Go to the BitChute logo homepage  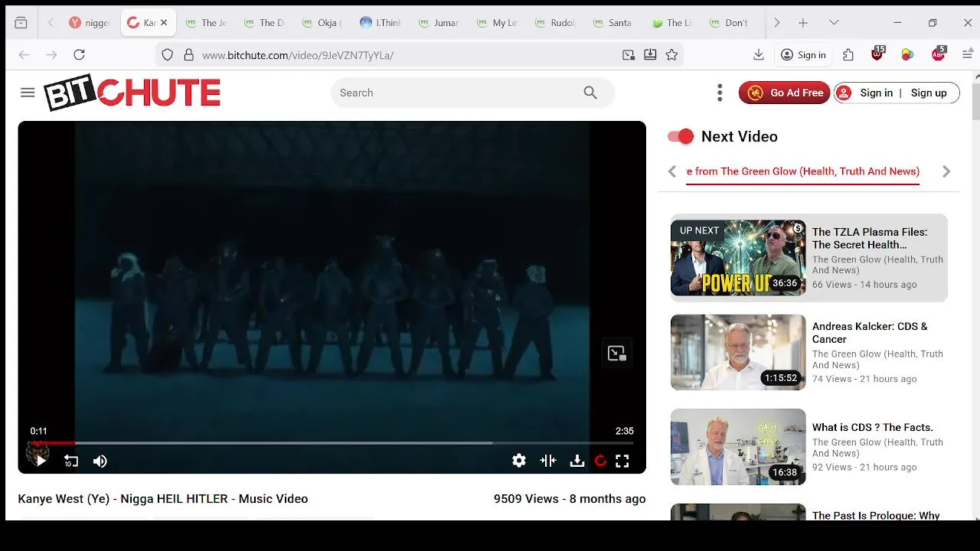tap(132, 93)
